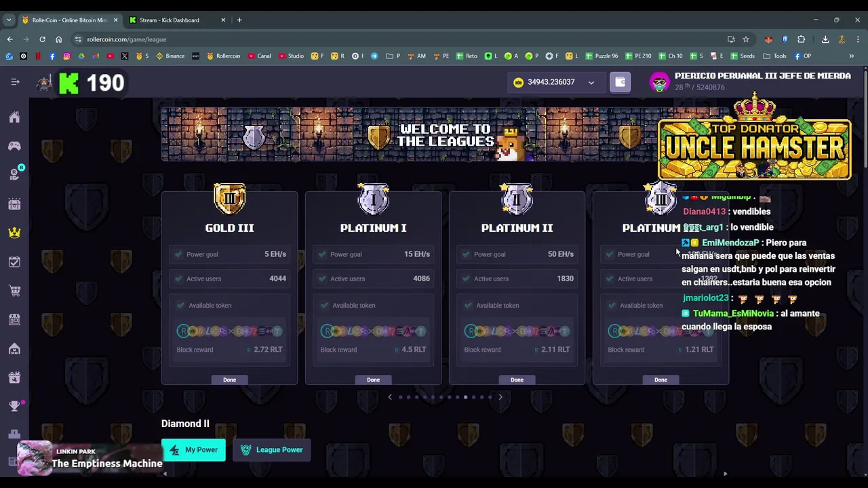Toggle Power goal check in Gold III
Viewport: 868px width, 488px height.
click(178, 254)
